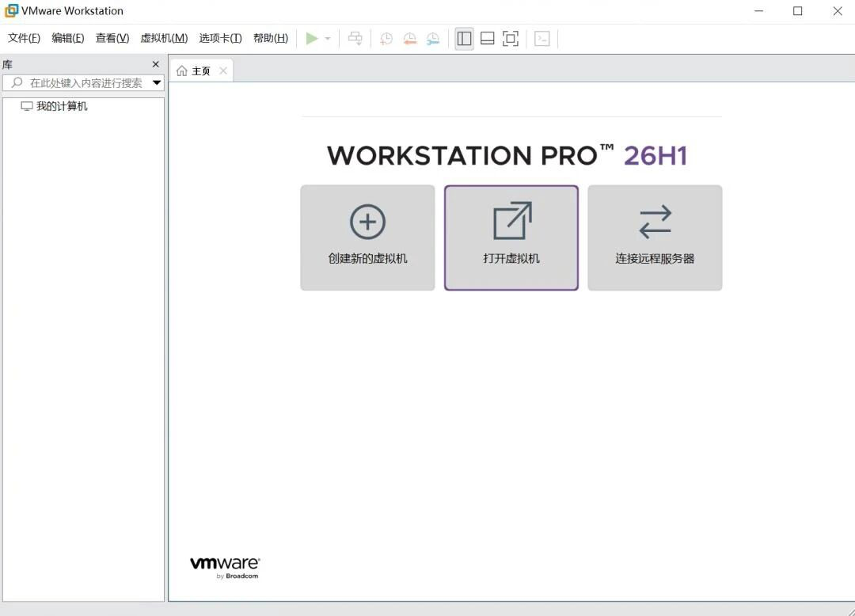The height and width of the screenshot is (616, 855).
Task: Close the 库 library panel
Action: pyautogui.click(x=156, y=64)
